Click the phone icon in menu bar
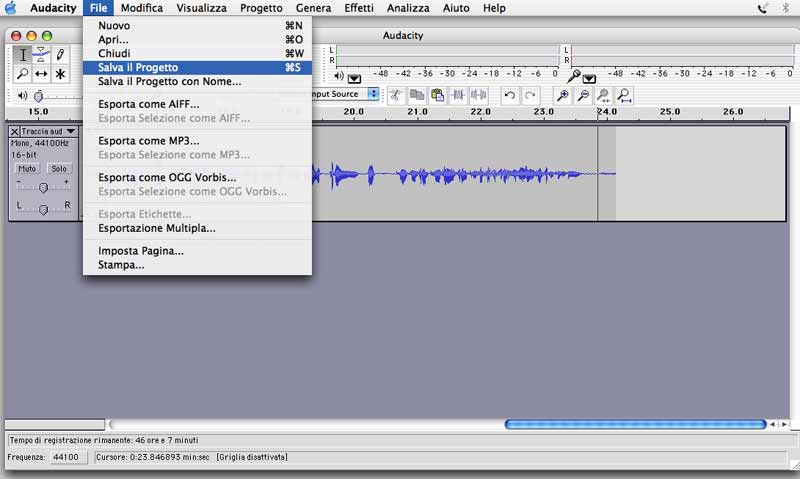 [x=762, y=8]
